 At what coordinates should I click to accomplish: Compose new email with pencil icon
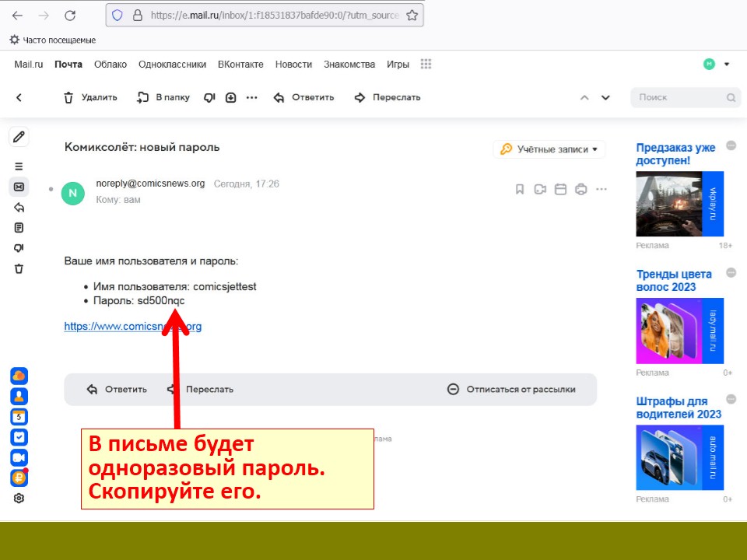[19, 137]
